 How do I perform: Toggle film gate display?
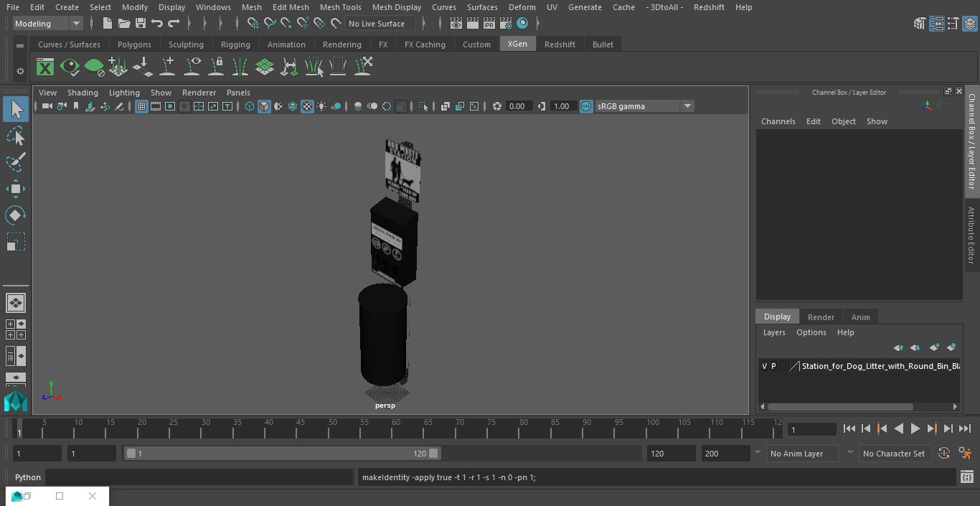(x=156, y=106)
